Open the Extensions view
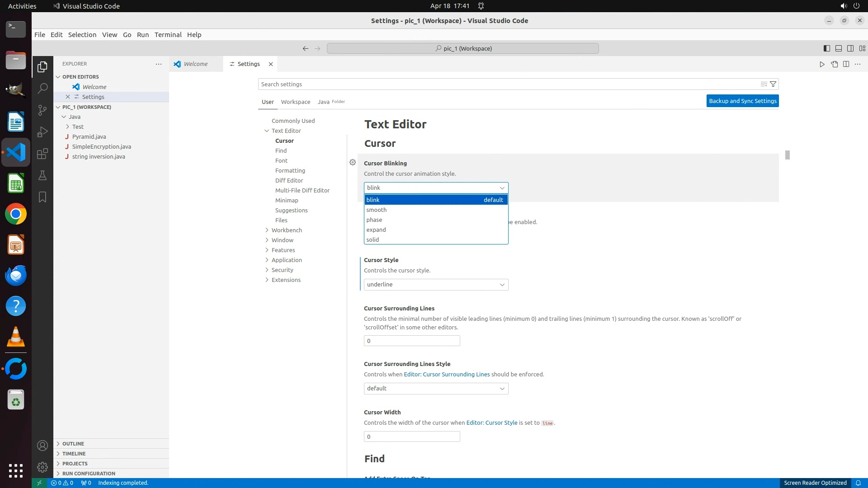The width and height of the screenshot is (868, 488). pos(42,154)
